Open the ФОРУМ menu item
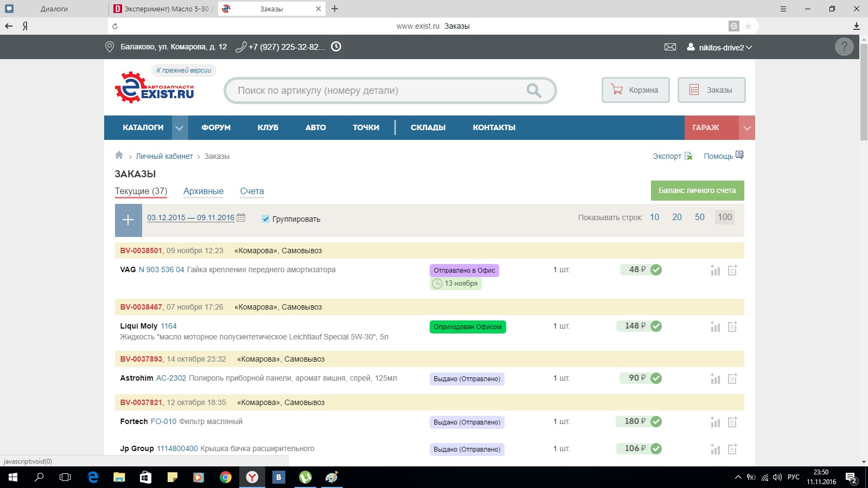This screenshot has height=488, width=868. pyautogui.click(x=216, y=127)
